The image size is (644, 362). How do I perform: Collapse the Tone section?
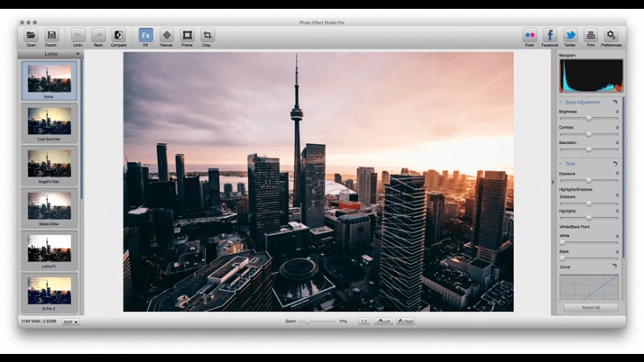click(x=561, y=163)
